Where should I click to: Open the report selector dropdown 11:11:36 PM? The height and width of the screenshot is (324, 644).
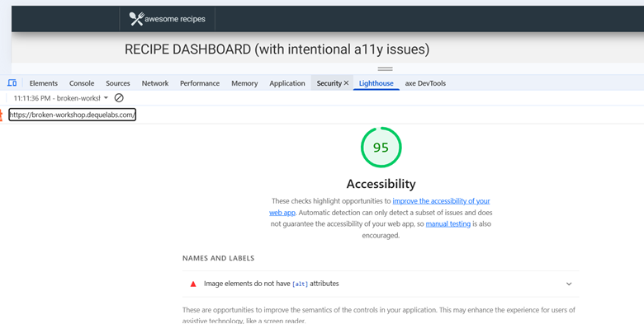(61, 98)
